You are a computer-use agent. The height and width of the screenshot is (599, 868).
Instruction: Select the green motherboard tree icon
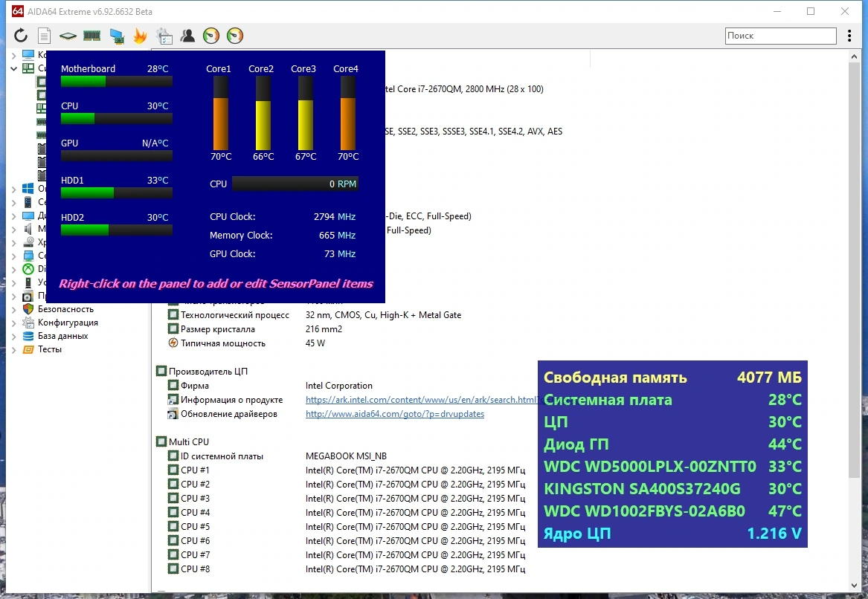(28, 68)
